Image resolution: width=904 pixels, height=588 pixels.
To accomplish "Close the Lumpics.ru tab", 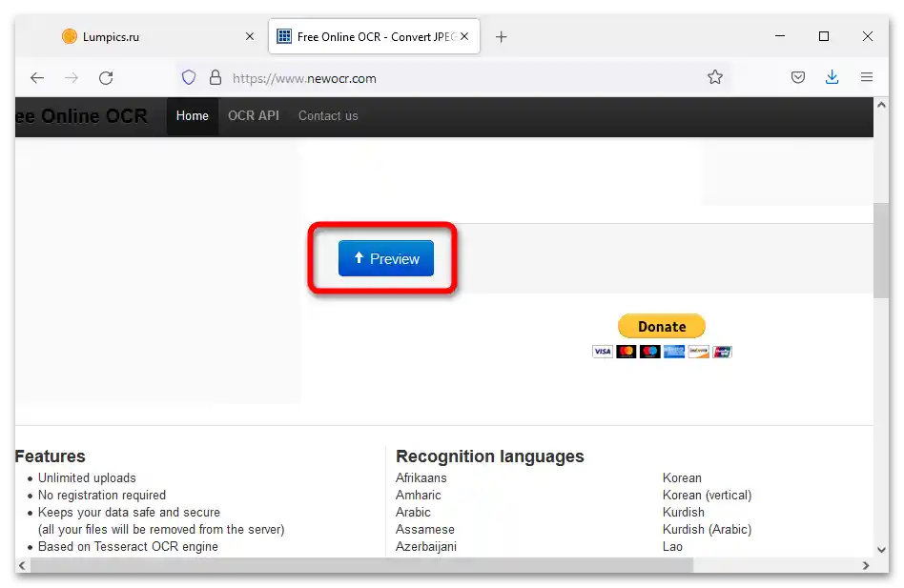I will [250, 36].
